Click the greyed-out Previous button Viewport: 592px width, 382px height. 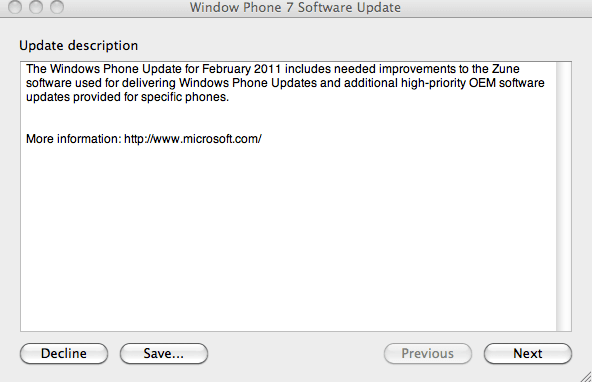(428, 353)
